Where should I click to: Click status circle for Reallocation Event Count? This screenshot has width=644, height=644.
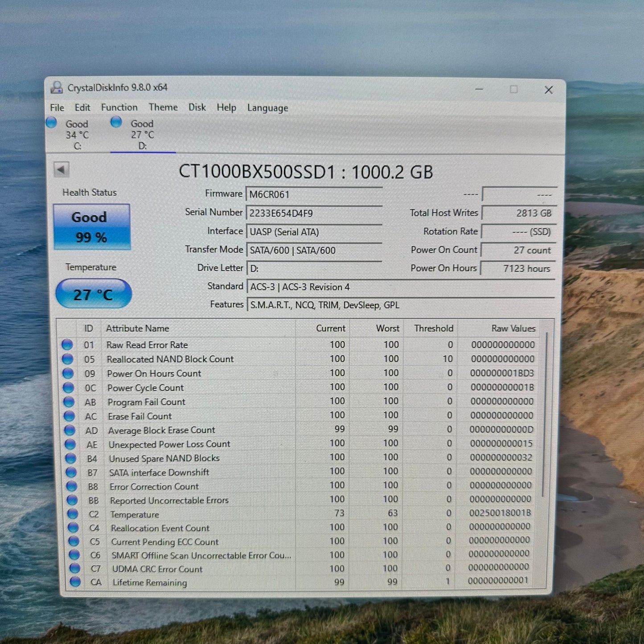point(73,528)
